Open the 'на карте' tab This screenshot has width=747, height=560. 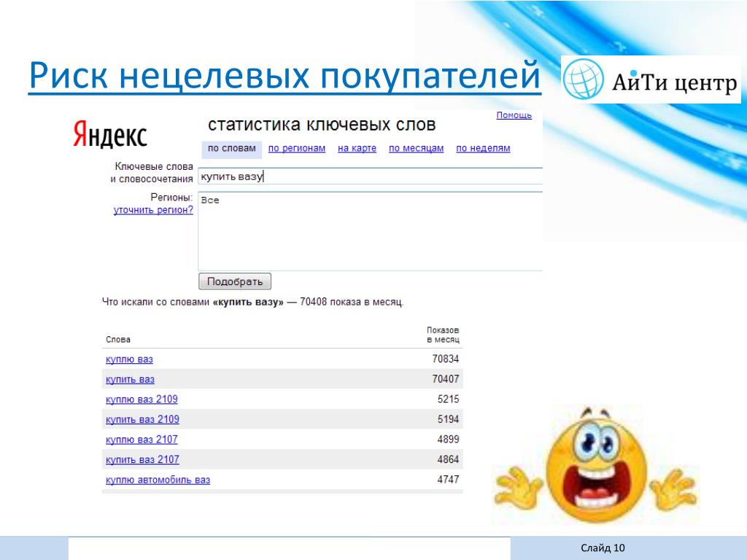tap(357, 149)
